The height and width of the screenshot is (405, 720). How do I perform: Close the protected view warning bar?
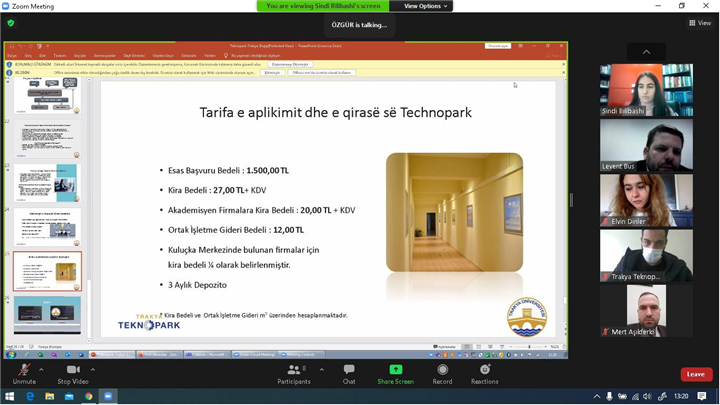pyautogui.click(x=563, y=64)
